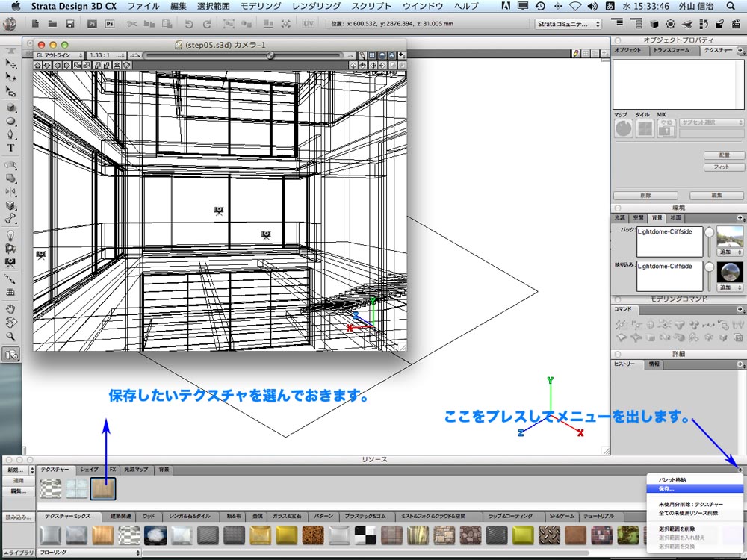Open the モデリング menu

(x=261, y=6)
